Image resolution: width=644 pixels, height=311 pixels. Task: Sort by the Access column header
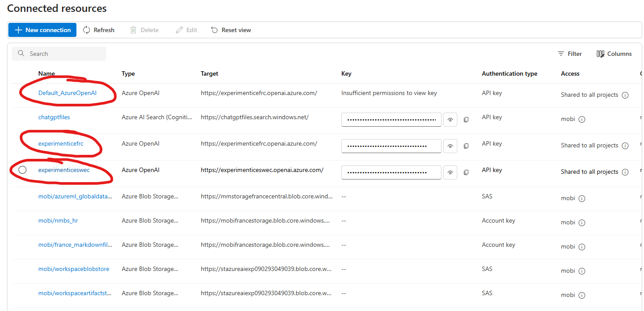[x=570, y=73]
